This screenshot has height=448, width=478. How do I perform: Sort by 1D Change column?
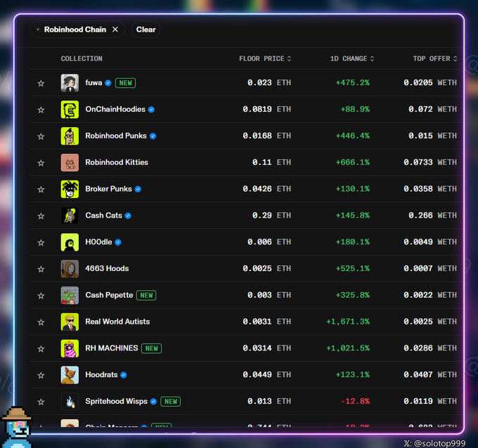pos(352,58)
